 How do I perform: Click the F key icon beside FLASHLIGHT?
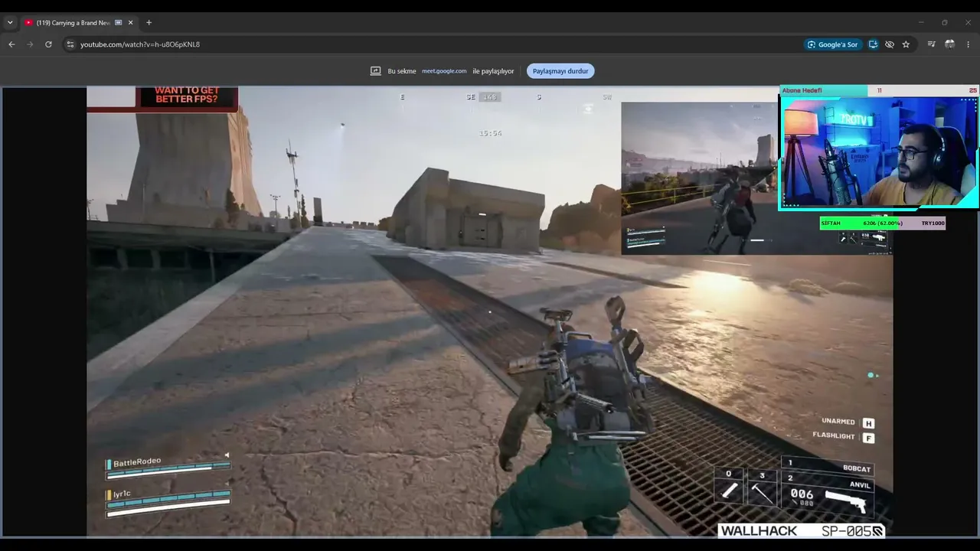[868, 438]
